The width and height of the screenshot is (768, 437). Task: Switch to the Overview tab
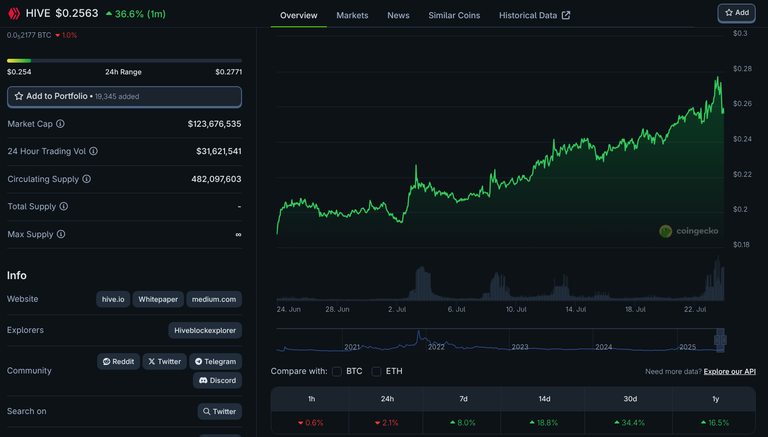299,15
